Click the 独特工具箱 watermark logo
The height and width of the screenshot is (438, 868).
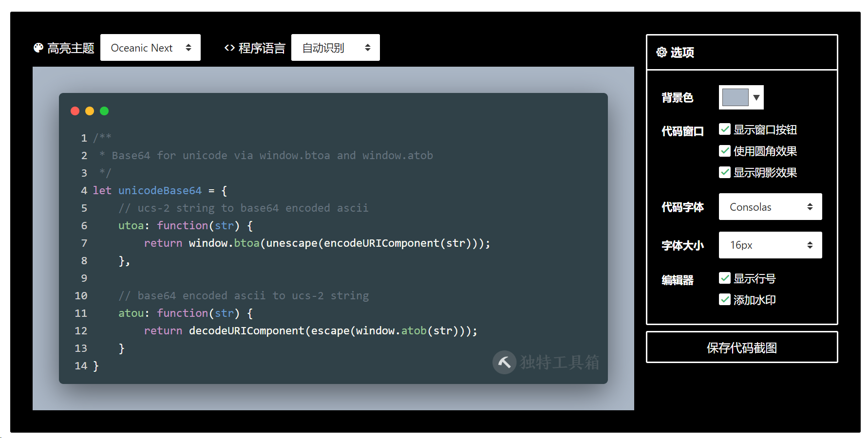pos(505,363)
